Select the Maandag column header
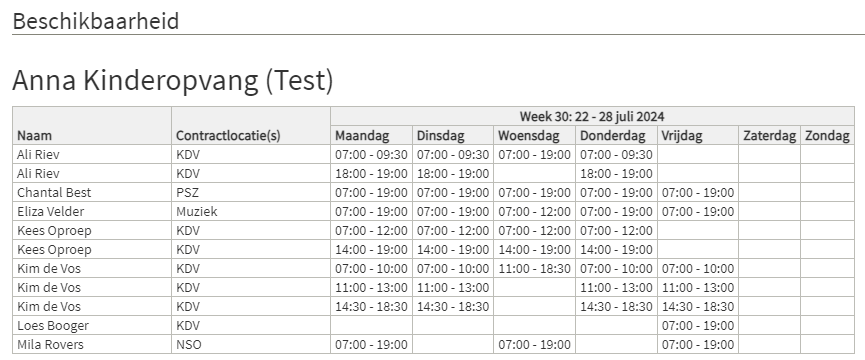Screen dimensions: 865x360 click(x=371, y=136)
